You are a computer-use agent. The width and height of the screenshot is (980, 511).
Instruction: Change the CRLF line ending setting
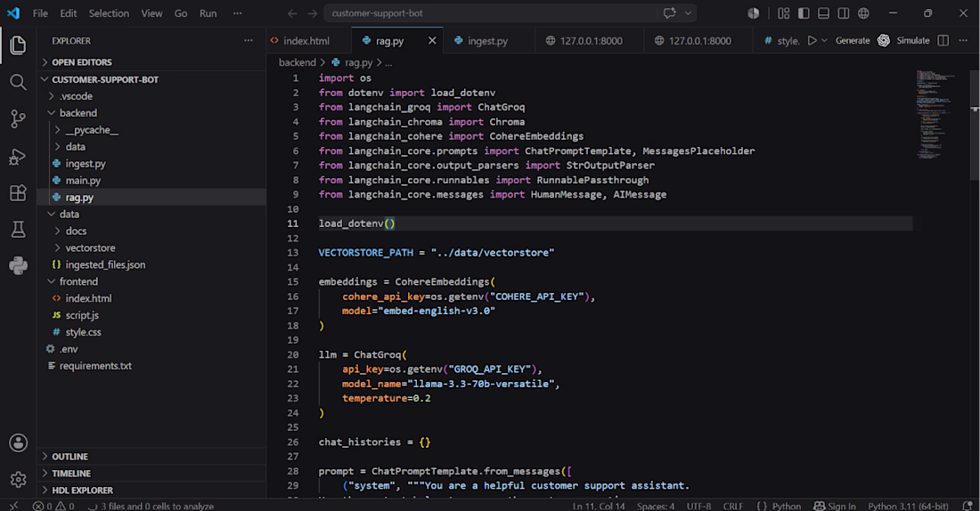pos(733,506)
